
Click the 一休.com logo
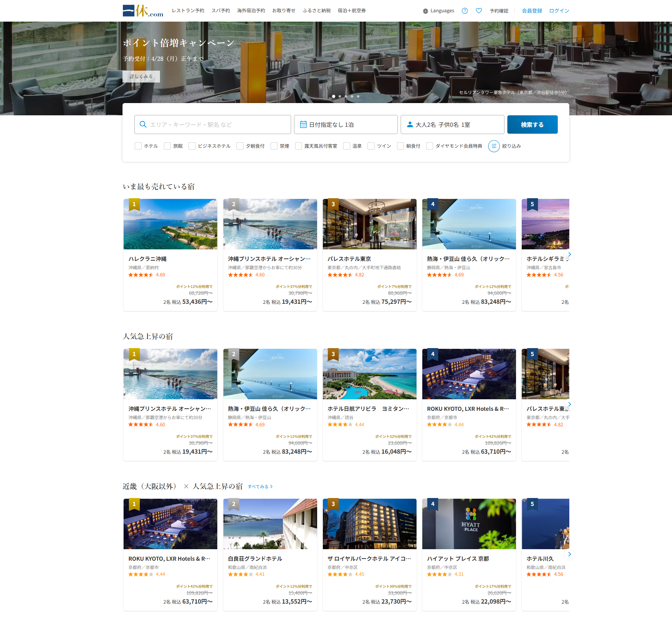143,11
